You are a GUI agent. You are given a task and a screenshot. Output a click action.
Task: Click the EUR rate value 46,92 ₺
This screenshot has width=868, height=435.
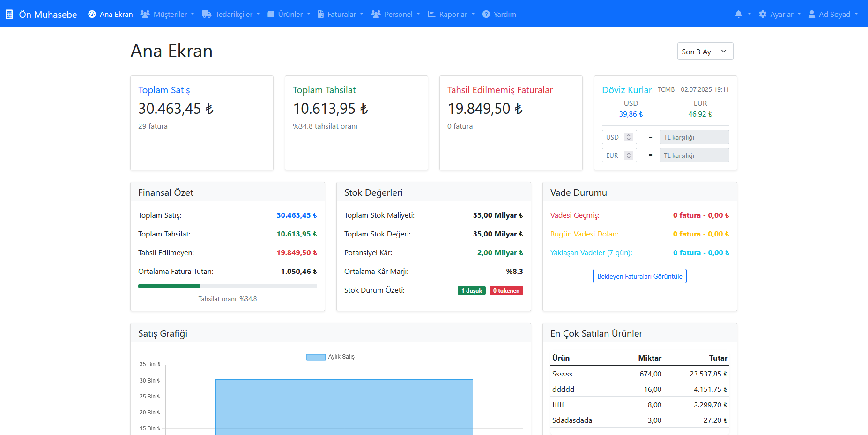click(x=700, y=114)
